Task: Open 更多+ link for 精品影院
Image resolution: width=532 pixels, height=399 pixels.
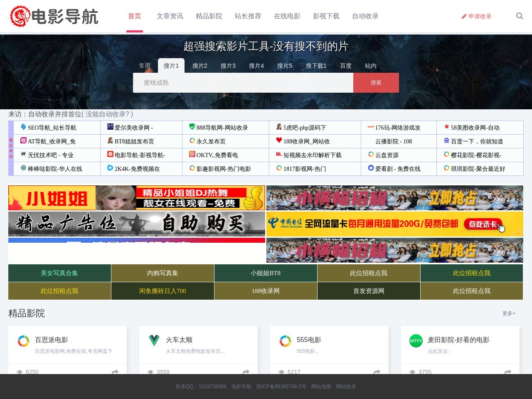Action: coord(509,313)
